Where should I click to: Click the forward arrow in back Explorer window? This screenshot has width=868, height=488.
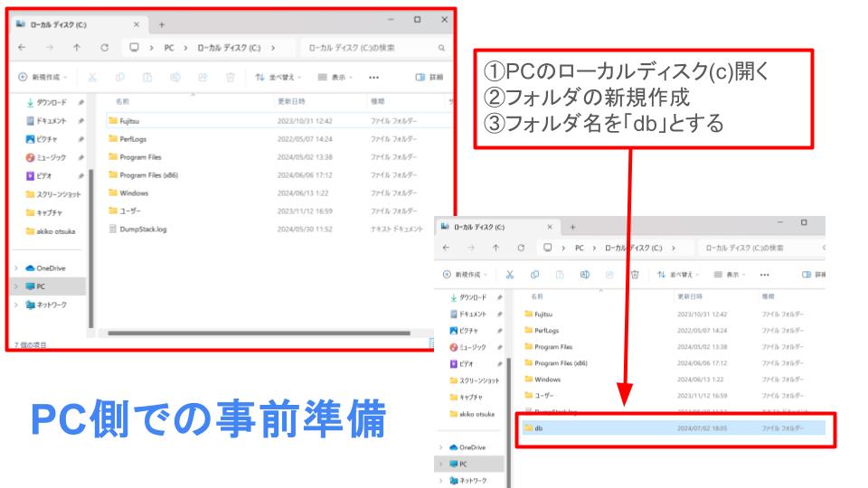point(50,48)
